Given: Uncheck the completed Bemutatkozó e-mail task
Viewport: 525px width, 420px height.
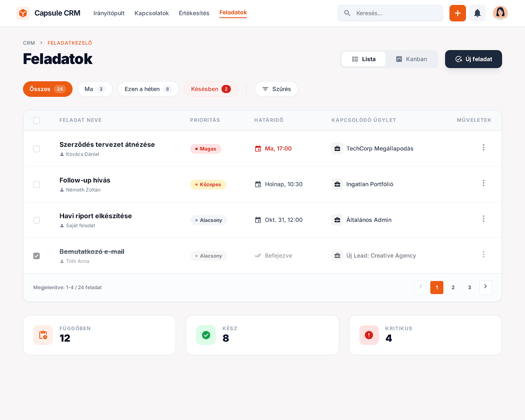Looking at the screenshot, I should point(36,256).
